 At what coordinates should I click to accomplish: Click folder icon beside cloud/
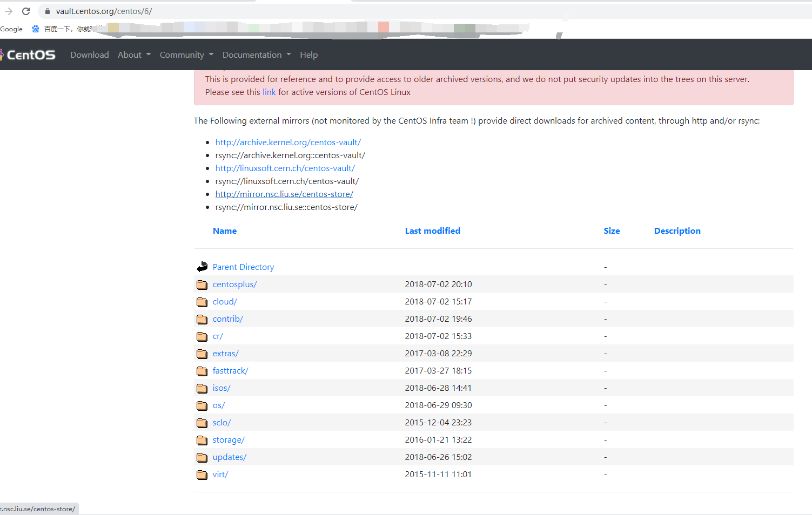pos(202,302)
